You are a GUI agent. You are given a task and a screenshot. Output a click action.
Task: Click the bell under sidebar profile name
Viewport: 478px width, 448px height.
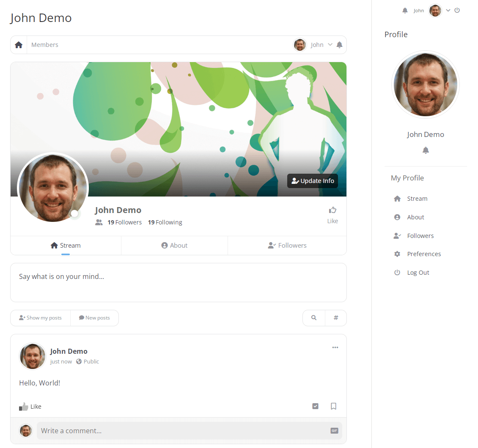426,150
